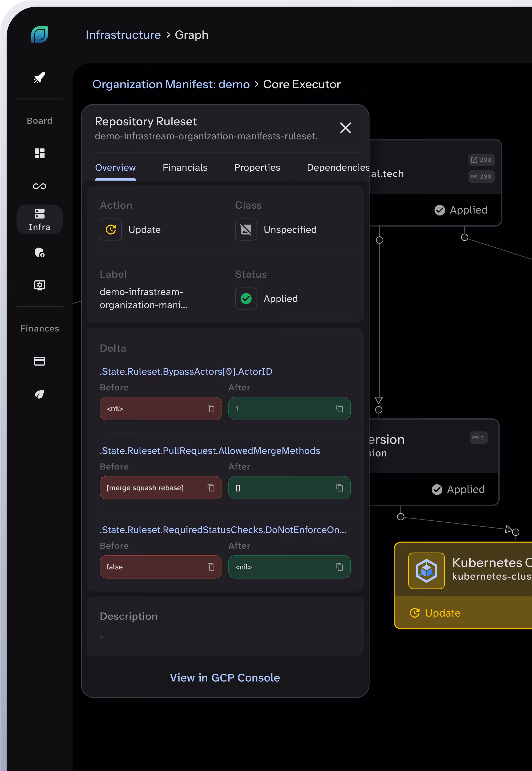Open View in GCP Console link
Image resolution: width=532 pixels, height=771 pixels.
225,678
